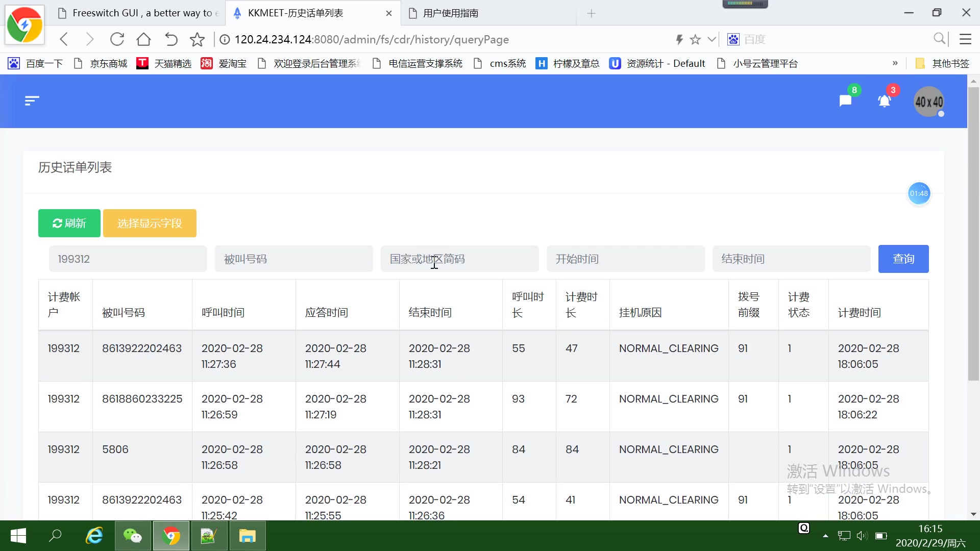Click the Baidu search engine icon
This screenshot has height=551, width=980.
pos(733,39)
